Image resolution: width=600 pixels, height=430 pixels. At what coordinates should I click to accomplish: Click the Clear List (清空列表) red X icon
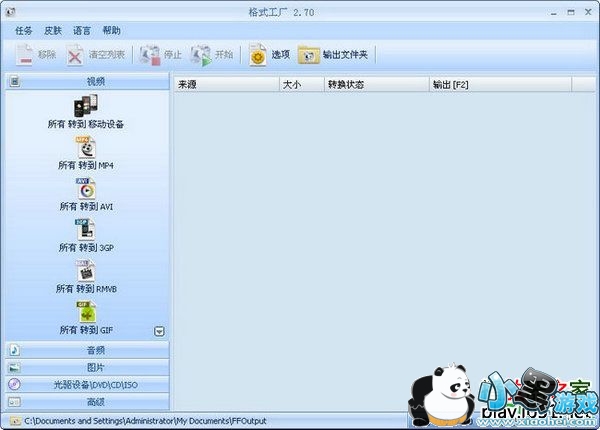pos(75,55)
